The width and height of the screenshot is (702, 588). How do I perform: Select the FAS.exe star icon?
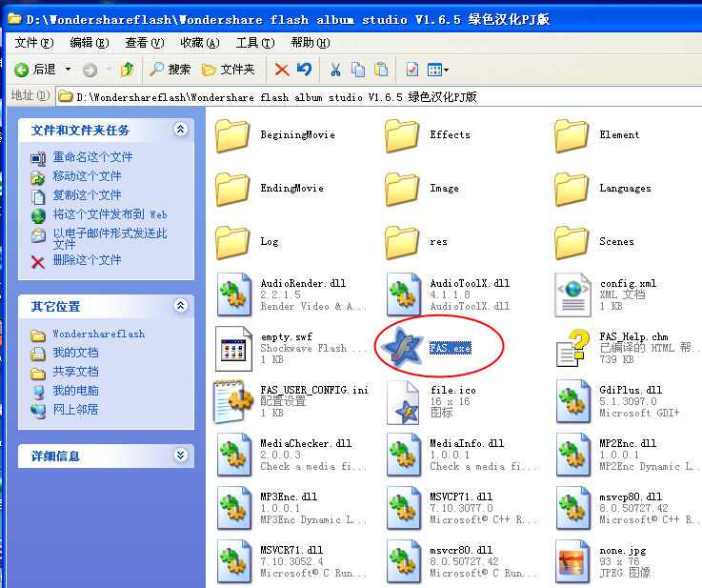coord(402,348)
